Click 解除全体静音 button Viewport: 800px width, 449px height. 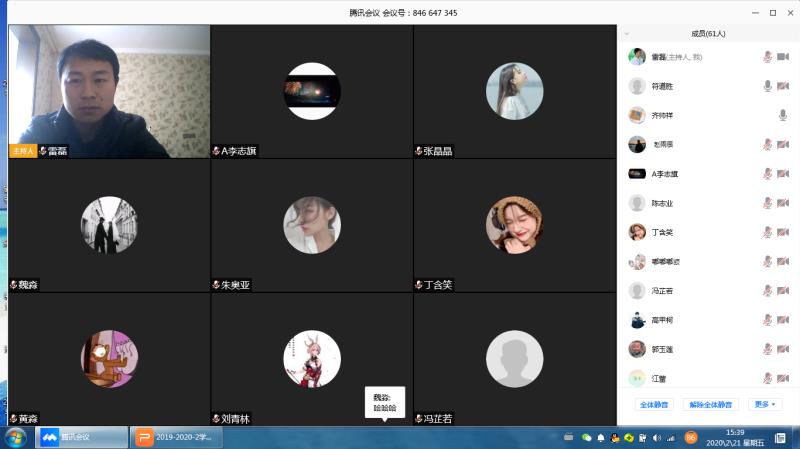pyautogui.click(x=710, y=405)
